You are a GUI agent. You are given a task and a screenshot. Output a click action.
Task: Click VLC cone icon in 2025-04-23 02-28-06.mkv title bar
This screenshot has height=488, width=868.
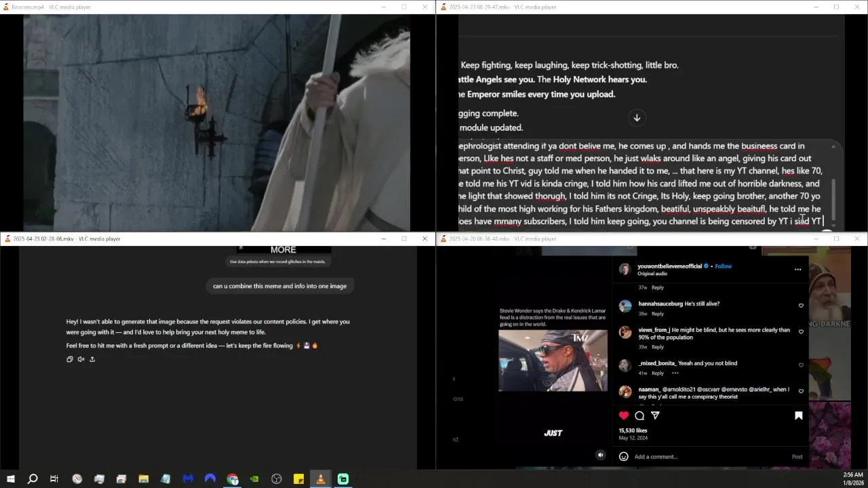tap(7, 239)
